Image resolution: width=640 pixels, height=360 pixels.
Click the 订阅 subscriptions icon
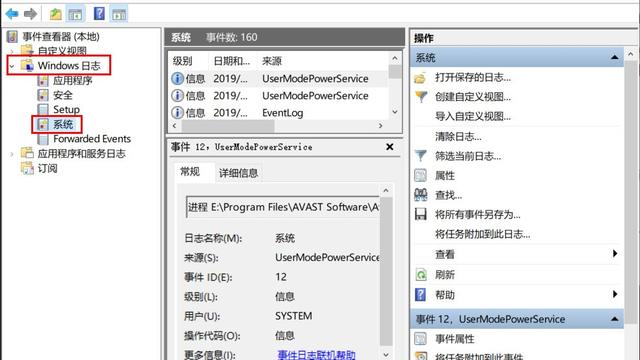click(x=27, y=168)
